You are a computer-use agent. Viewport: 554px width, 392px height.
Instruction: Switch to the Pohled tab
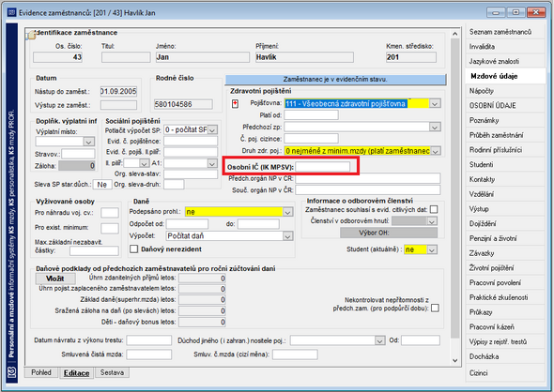point(41,372)
